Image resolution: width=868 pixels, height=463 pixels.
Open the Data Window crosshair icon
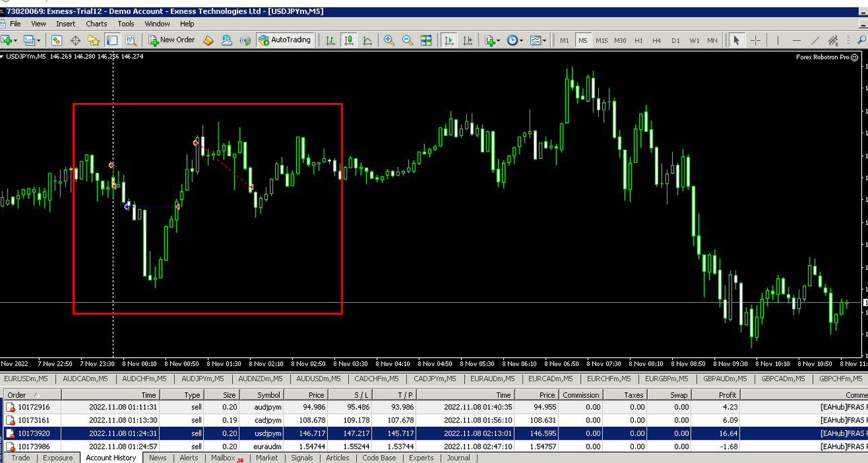tap(75, 40)
